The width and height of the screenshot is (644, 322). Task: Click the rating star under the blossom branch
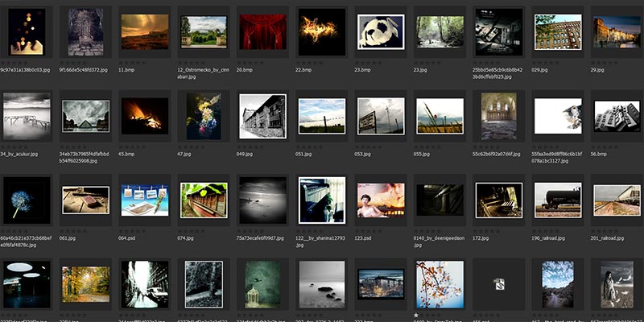(416, 315)
